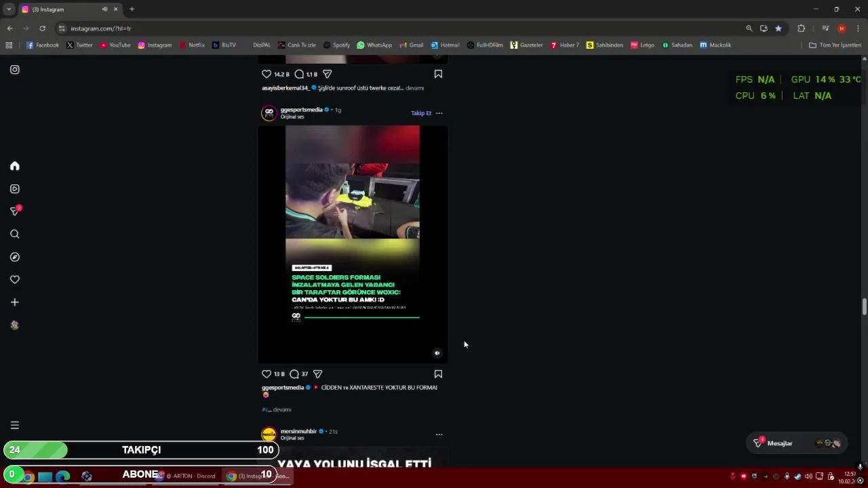Open options for the mersinmuhbir post
The image size is (868, 488).
(439, 434)
